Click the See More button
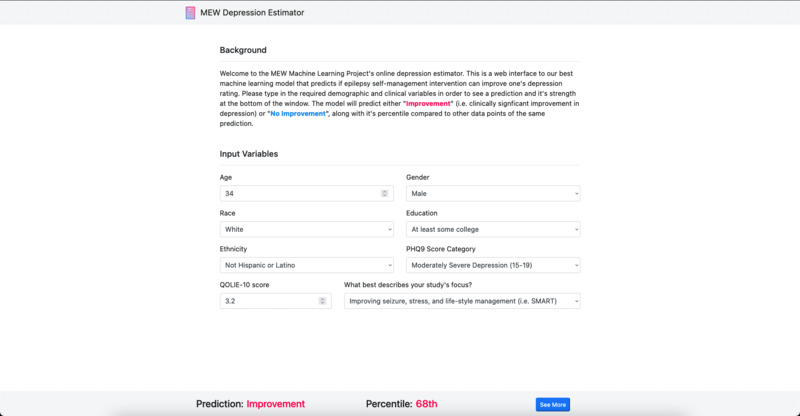 click(x=553, y=404)
